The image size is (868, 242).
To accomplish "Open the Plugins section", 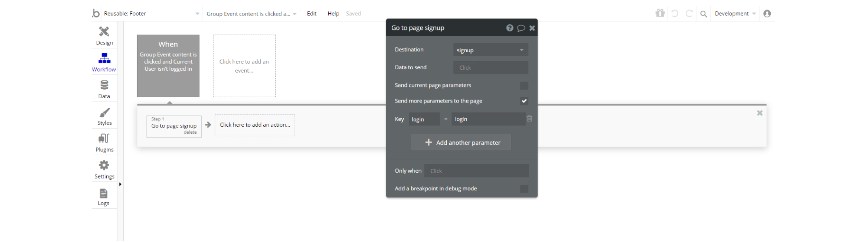I will click(x=104, y=143).
